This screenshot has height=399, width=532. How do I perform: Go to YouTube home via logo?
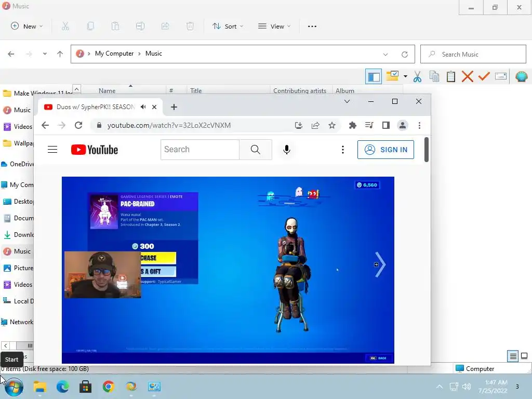(95, 150)
